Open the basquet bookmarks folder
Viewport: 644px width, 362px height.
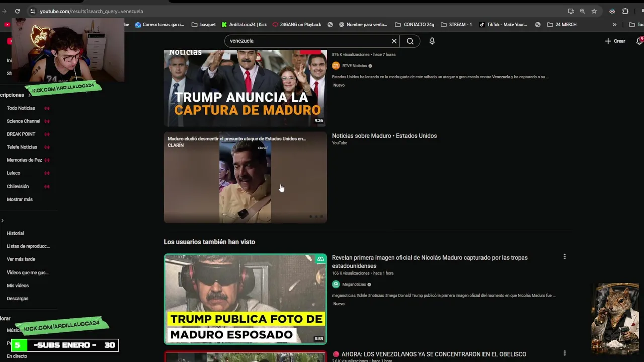point(204,24)
